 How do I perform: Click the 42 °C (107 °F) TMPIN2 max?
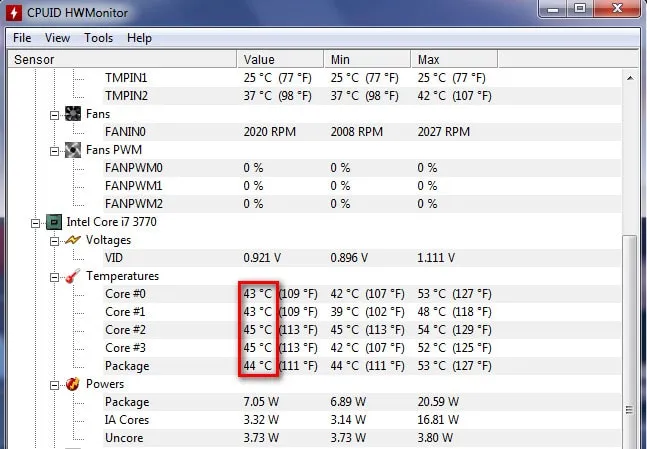tap(454, 96)
